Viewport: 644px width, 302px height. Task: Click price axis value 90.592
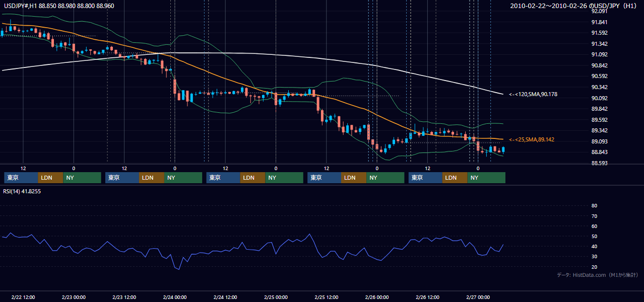[599, 76]
